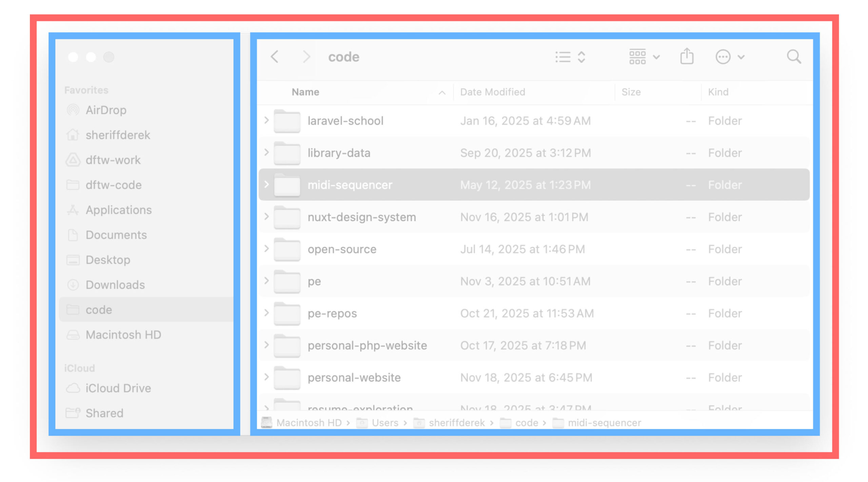Expand the nuxt-design-system folder chevron
The image size is (868, 482).
pos(267,217)
